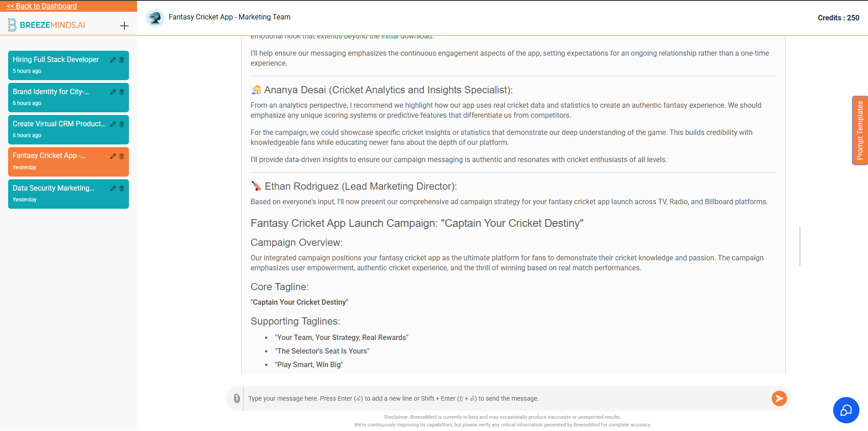Go back to Dashboard link

pos(42,6)
